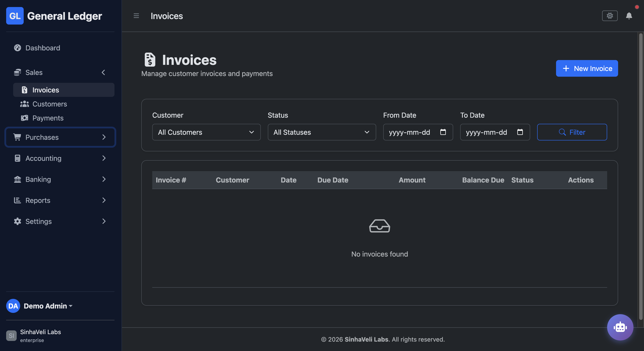Click the No invoices found message
This screenshot has height=351, width=644.
point(379,254)
